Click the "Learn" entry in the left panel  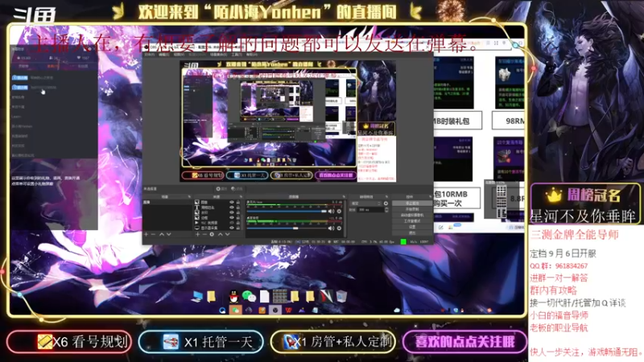click(x=16, y=117)
